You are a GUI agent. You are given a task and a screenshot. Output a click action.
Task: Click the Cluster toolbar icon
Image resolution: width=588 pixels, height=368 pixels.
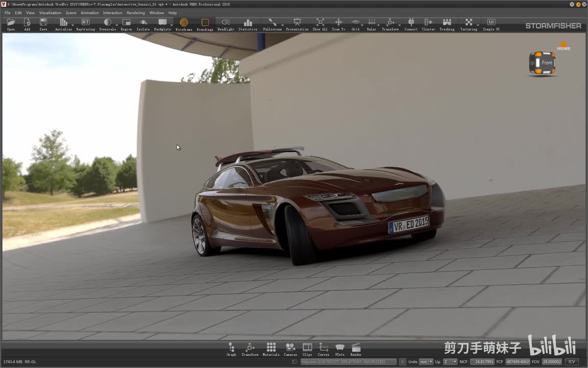click(428, 25)
